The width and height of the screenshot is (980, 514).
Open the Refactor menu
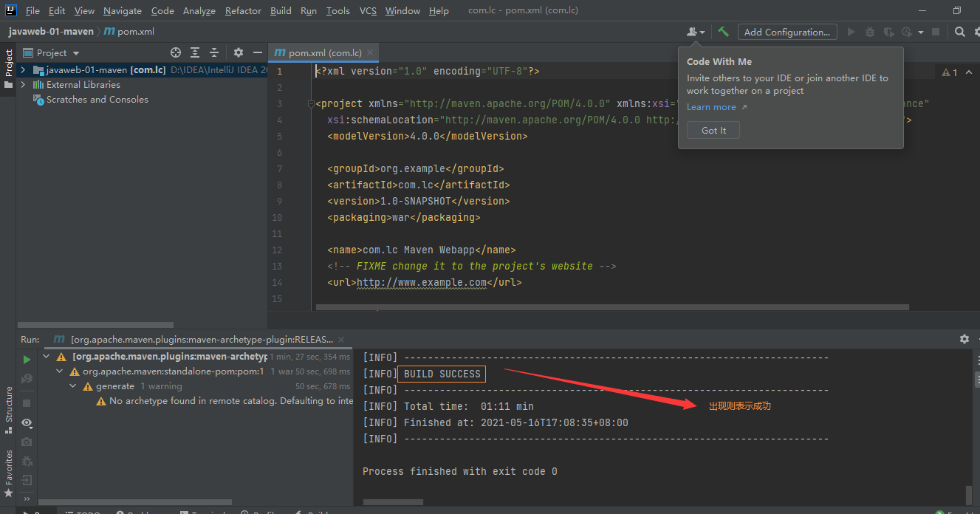[243, 10]
